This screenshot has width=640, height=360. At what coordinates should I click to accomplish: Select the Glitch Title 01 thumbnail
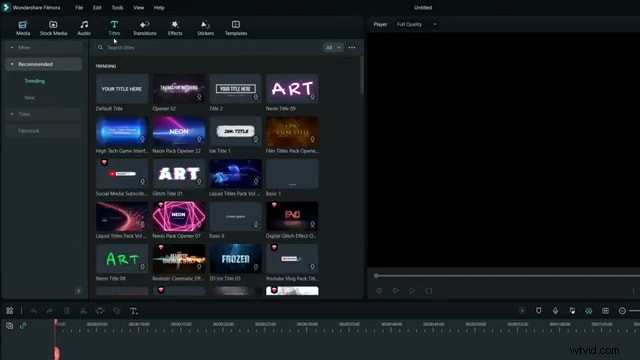point(179,173)
